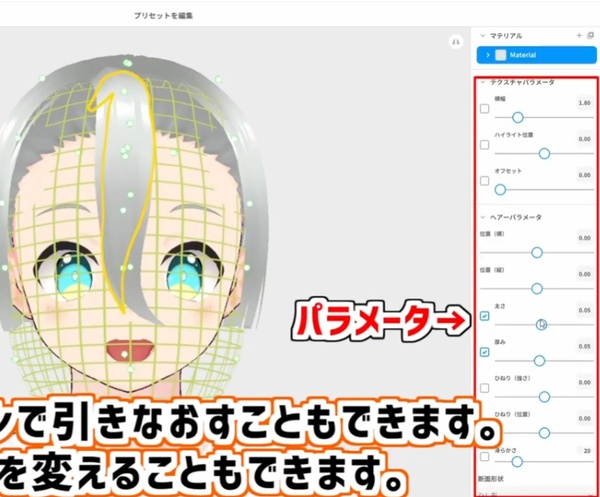
Task: Collapse the マテリアル section
Action: 483,35
